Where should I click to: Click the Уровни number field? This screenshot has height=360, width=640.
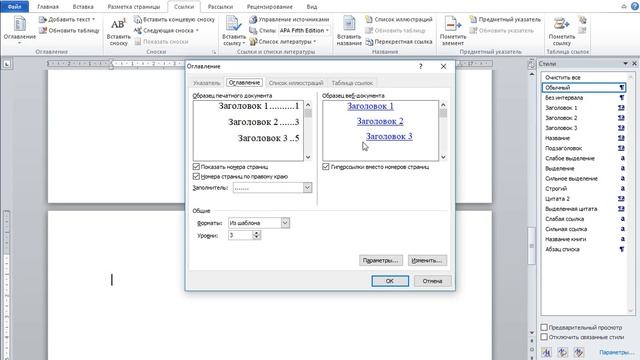(240, 235)
